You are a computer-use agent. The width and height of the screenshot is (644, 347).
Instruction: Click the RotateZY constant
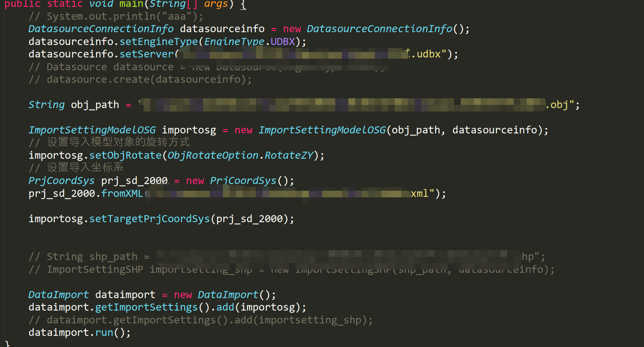pos(289,156)
